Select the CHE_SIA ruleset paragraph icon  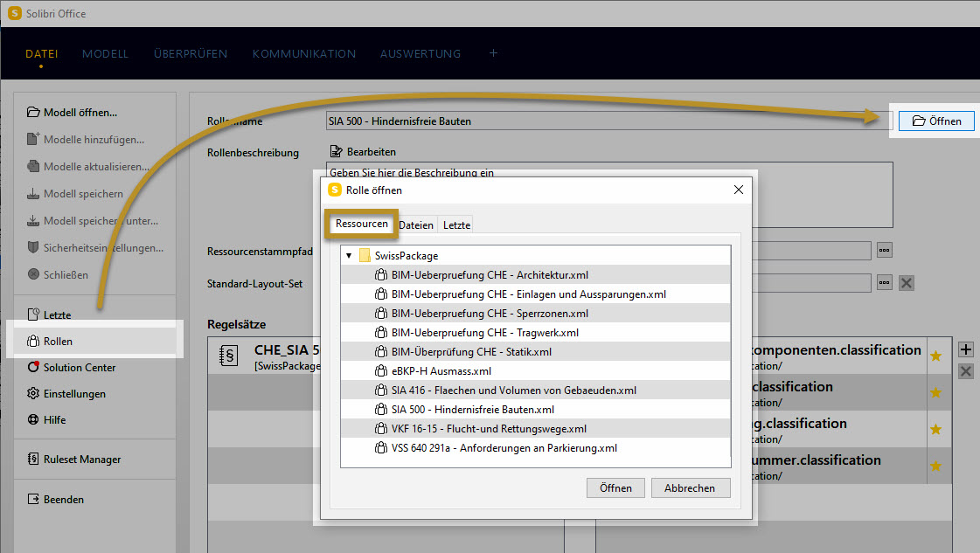pos(229,356)
